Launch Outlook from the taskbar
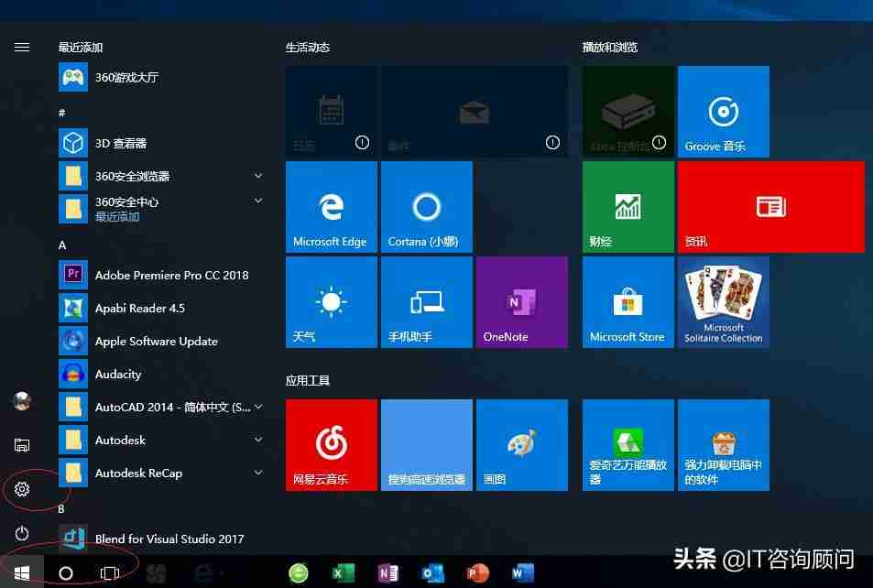 coord(432,573)
